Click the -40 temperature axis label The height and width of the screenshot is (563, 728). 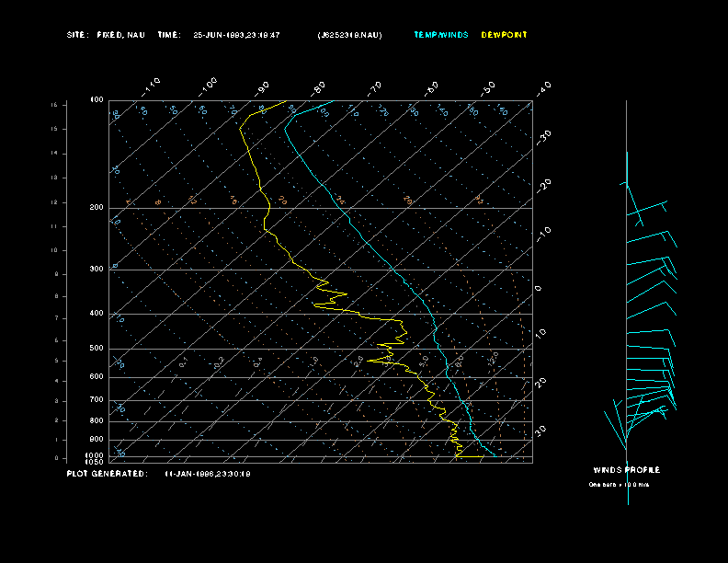(544, 88)
